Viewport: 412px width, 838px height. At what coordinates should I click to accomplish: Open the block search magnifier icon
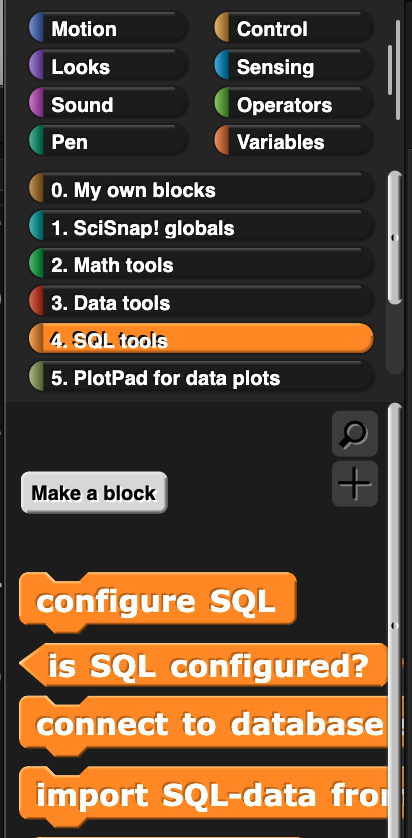click(x=355, y=433)
